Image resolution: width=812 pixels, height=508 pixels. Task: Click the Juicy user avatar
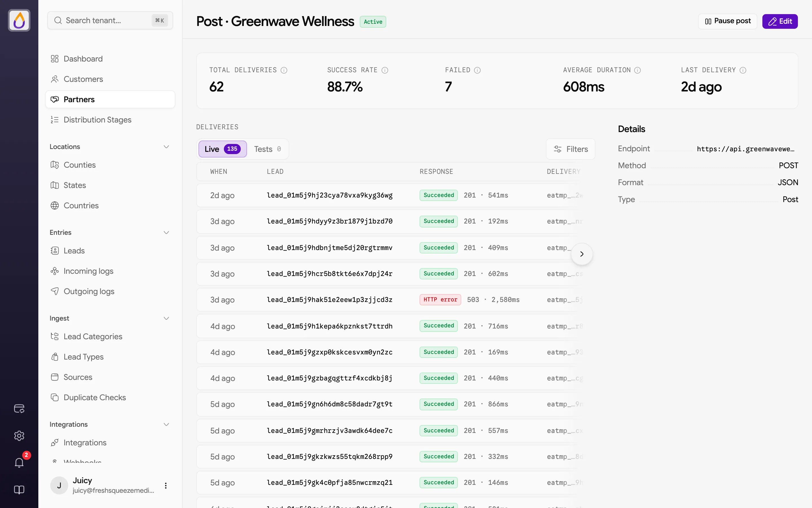tap(59, 485)
